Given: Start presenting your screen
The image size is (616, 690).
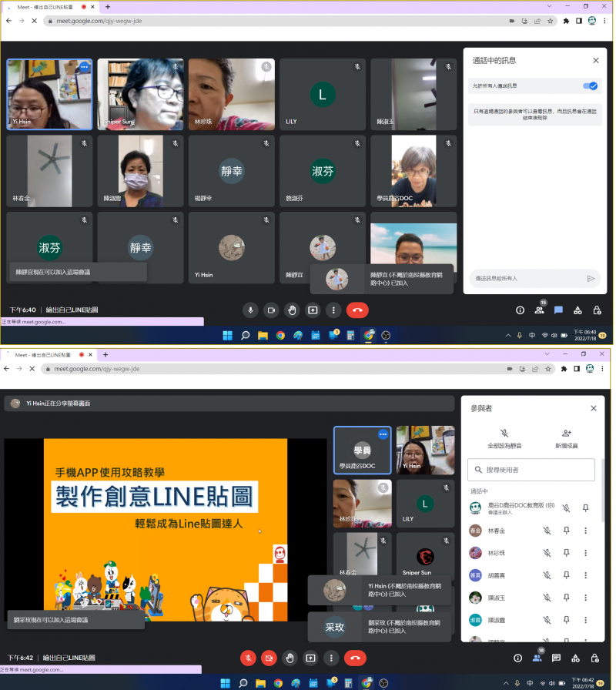Looking at the screenshot, I should 313,310.
